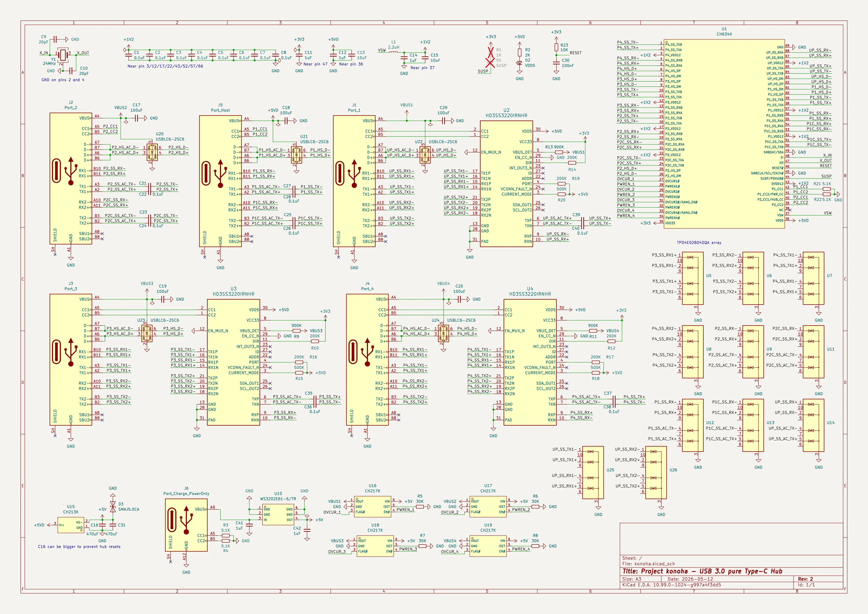Select the J2 Port_2 USB-C connector

71,179
